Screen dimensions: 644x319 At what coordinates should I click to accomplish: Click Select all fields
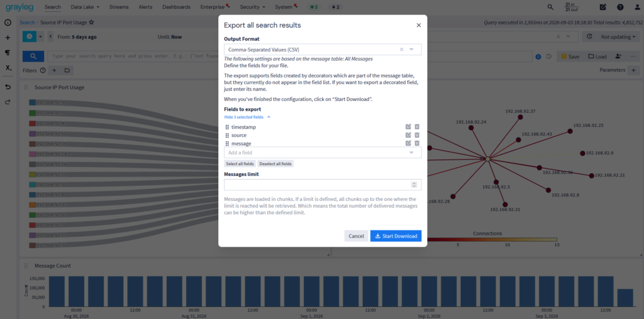(240, 164)
